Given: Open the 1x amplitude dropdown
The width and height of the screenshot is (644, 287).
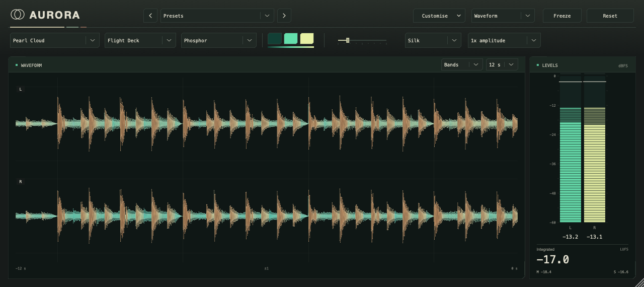Looking at the screenshot, I should tap(504, 40).
